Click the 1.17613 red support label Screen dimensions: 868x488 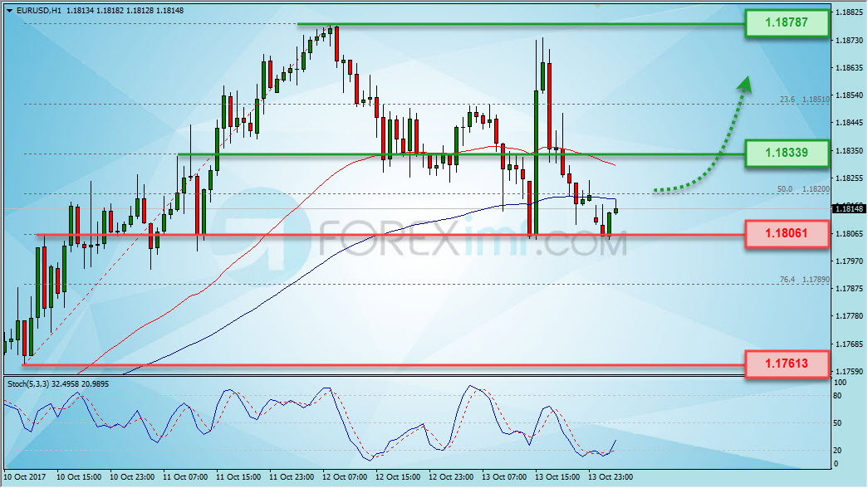click(x=787, y=364)
